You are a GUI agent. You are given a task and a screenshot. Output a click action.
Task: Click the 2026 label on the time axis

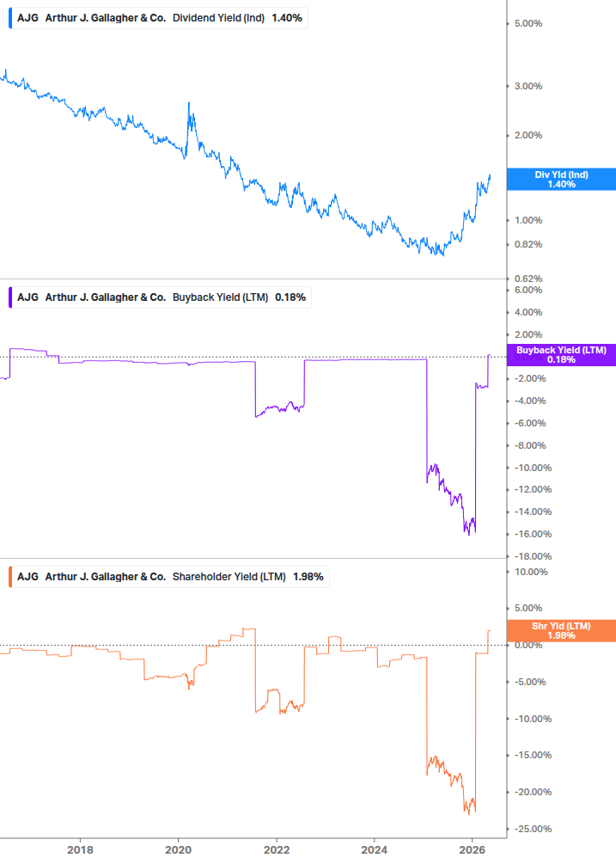[473, 849]
